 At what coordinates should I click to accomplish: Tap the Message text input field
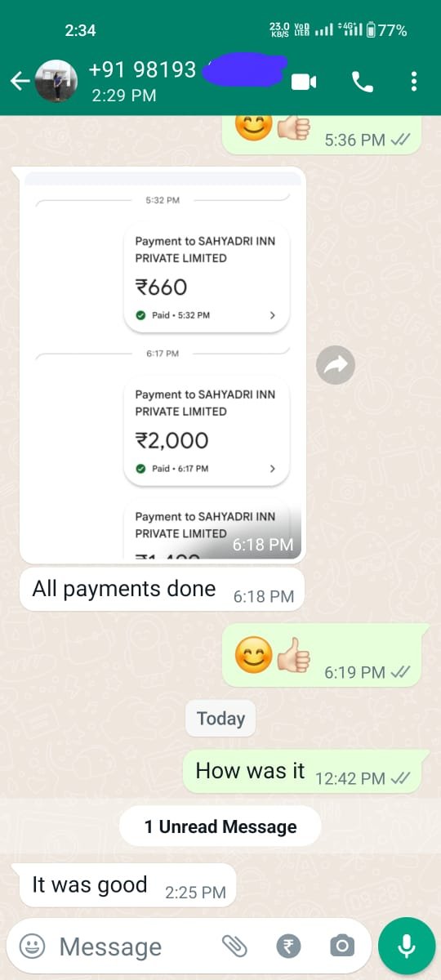pos(131,947)
